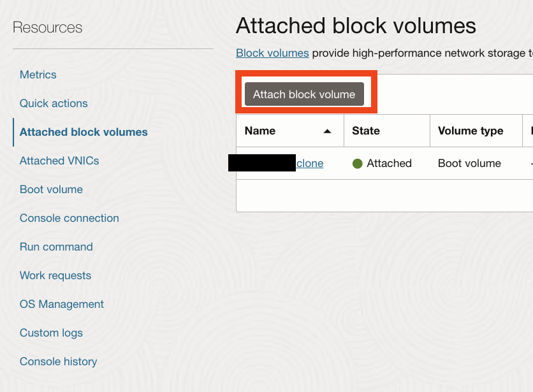Open the Boot volume section

pos(52,189)
